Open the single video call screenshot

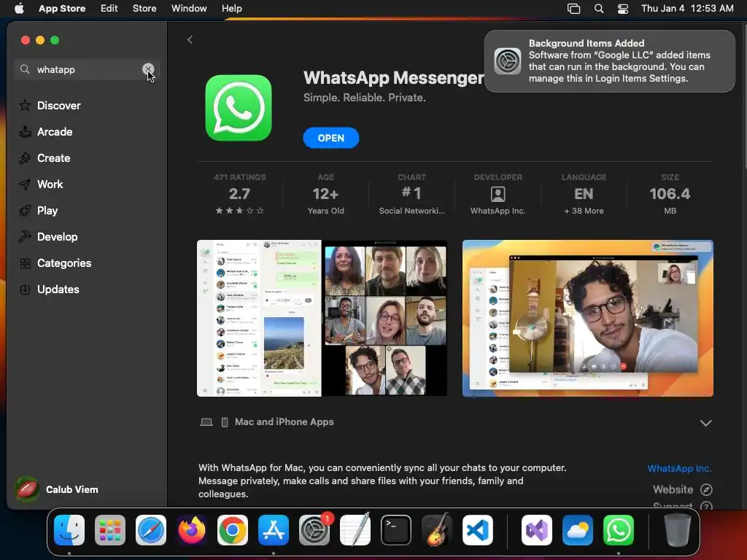point(587,318)
